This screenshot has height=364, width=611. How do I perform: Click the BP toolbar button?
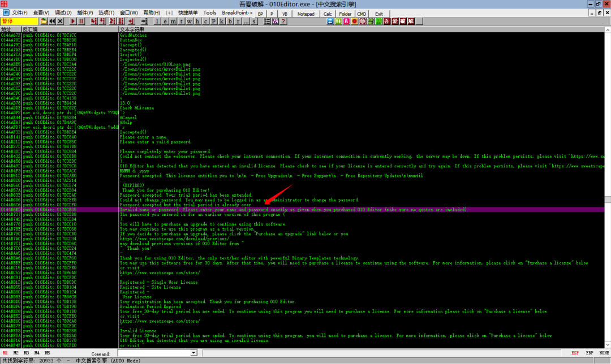(x=260, y=14)
